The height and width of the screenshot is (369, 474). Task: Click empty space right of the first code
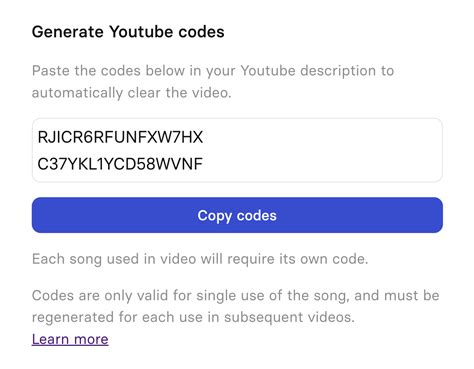[320, 137]
